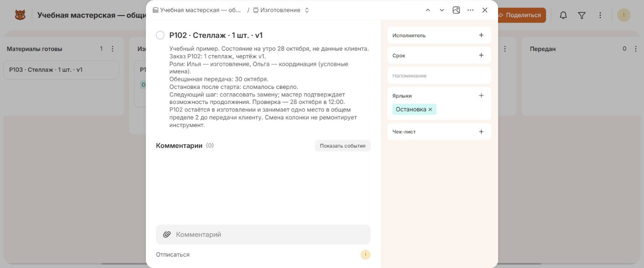The height and width of the screenshot is (268, 644).
Task: Open the P103 · Стеллаж card
Action: click(x=61, y=70)
